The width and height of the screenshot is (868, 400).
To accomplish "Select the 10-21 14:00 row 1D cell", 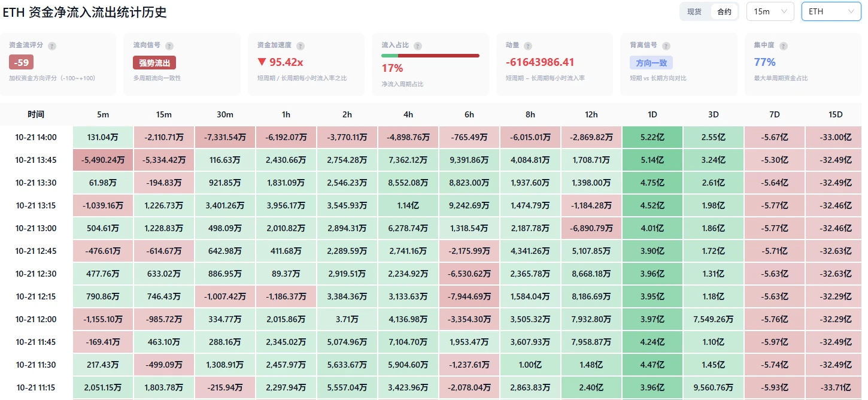I will 652,137.
